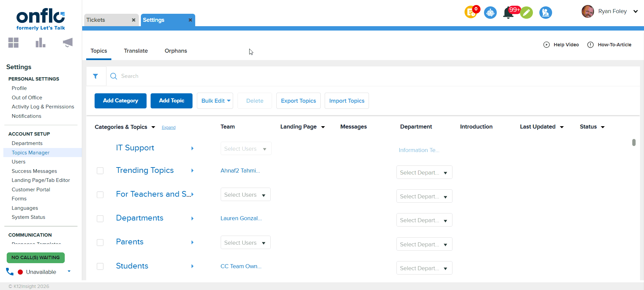The height and width of the screenshot is (290, 644).
Task: Click the Add Topic button
Action: (x=171, y=101)
